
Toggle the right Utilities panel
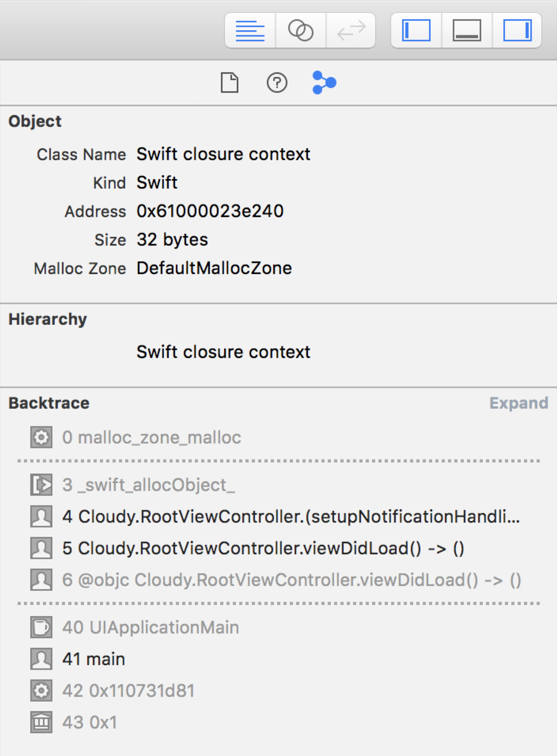pos(517,30)
